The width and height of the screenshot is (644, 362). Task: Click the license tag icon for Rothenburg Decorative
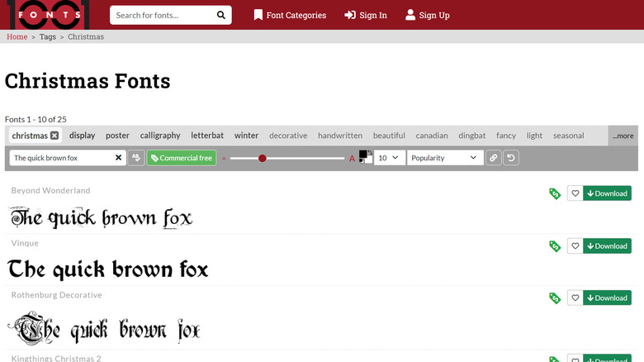coord(555,298)
